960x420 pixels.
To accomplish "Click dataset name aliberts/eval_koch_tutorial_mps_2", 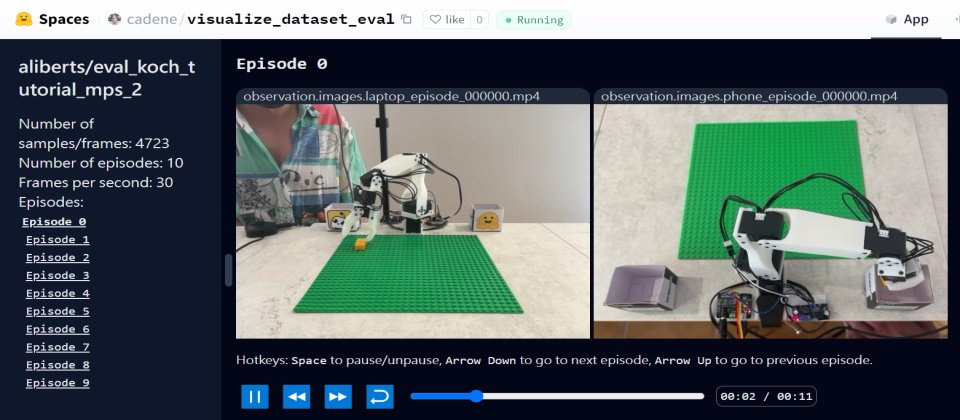I will click(x=107, y=78).
